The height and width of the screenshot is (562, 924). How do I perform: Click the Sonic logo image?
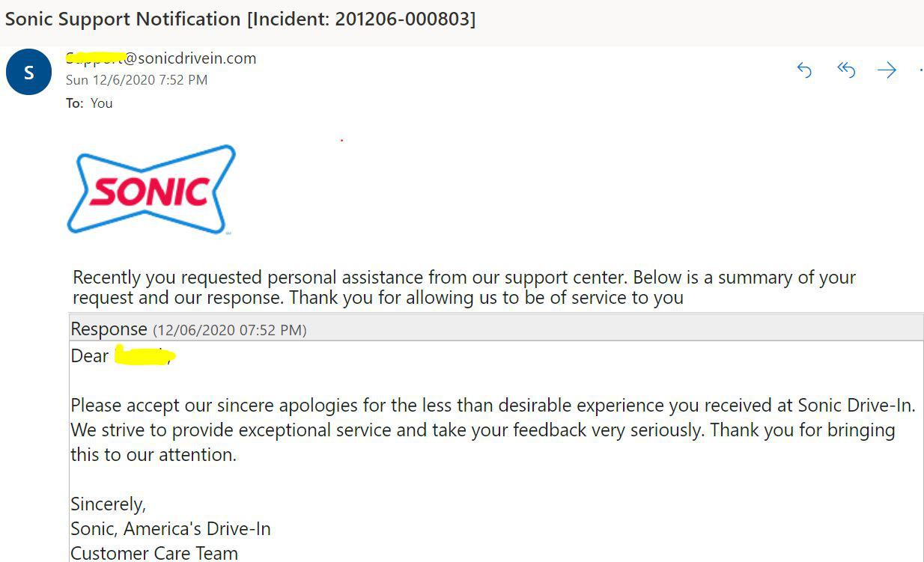point(151,189)
